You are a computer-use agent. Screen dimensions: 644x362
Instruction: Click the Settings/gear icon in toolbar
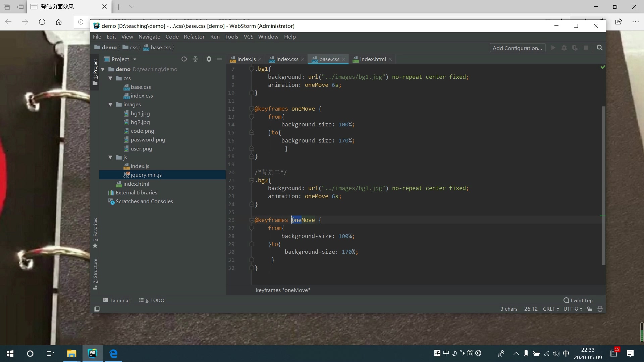[x=209, y=59]
